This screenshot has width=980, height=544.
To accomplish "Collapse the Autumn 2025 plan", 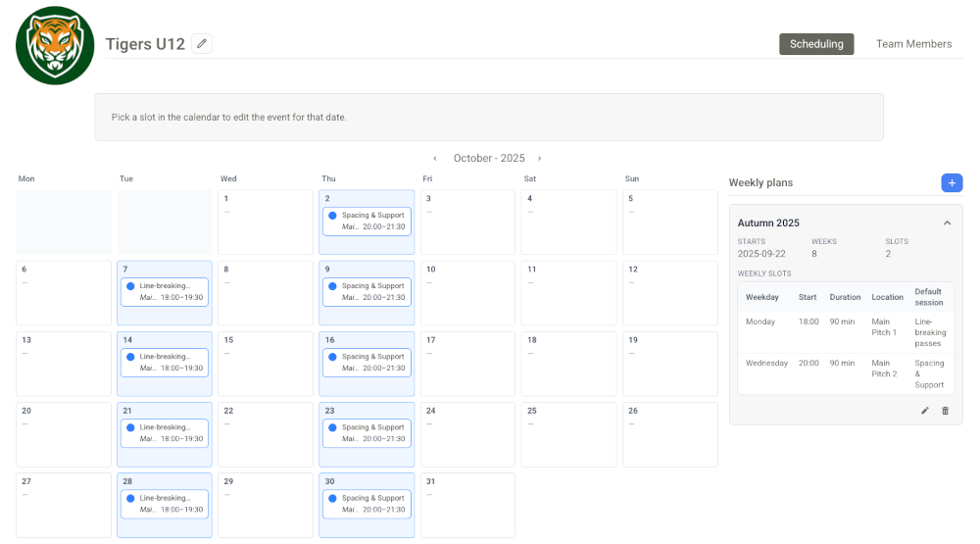I will (x=947, y=223).
